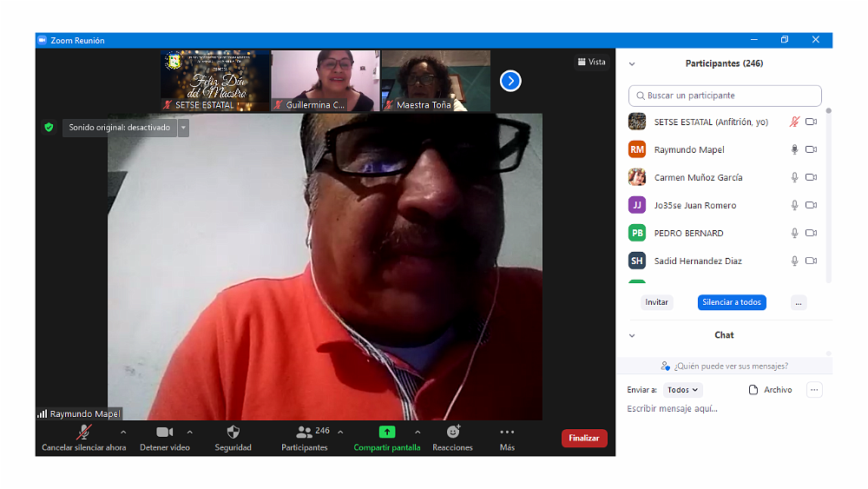
Task: Click the participant list scrollbar
Action: [828, 191]
